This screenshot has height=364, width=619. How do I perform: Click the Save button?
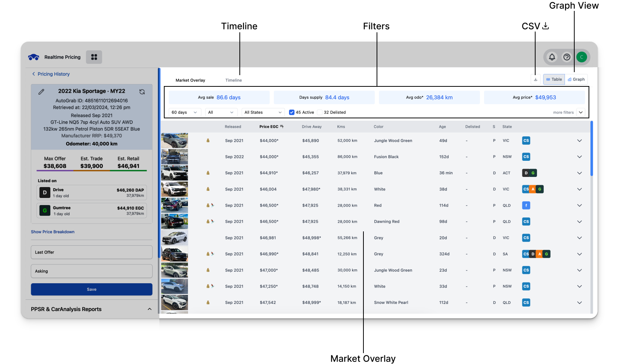coord(92,289)
